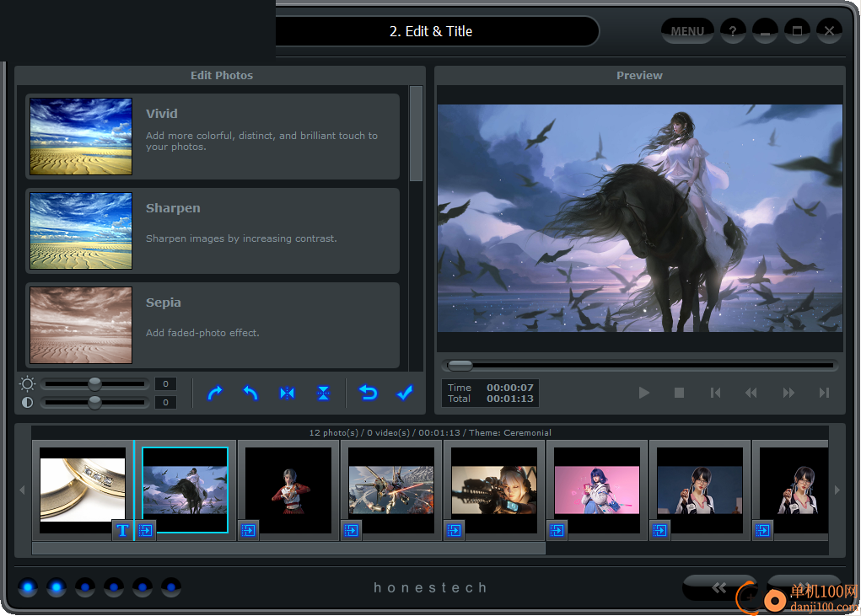Open the title T icon on ring photo

(122, 530)
